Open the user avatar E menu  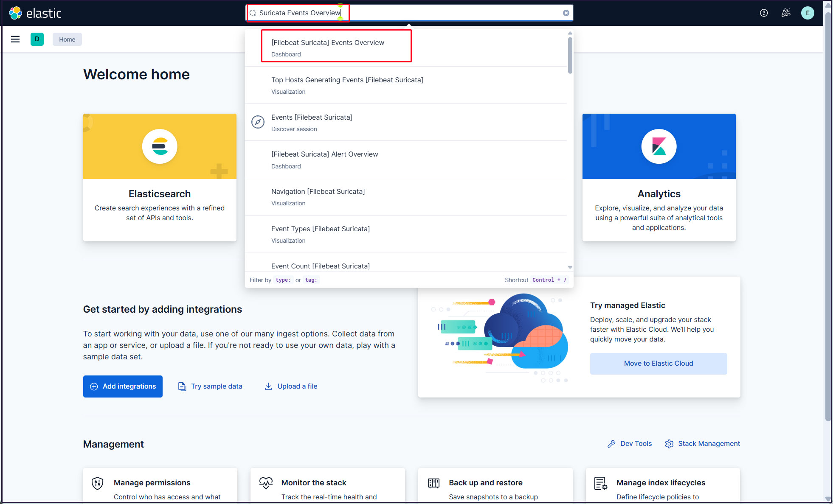click(x=808, y=13)
